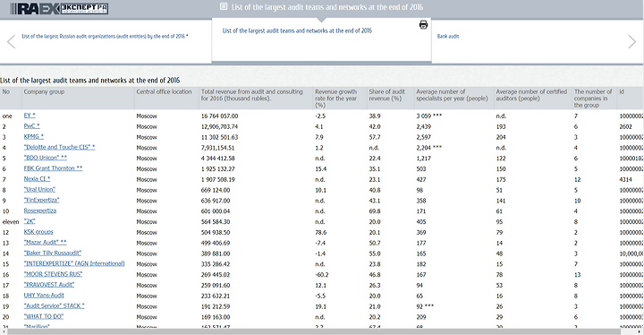The height and width of the screenshot is (335, 644).
Task: Click horizontal scrollbar's right arrow
Action: pos(640,331)
